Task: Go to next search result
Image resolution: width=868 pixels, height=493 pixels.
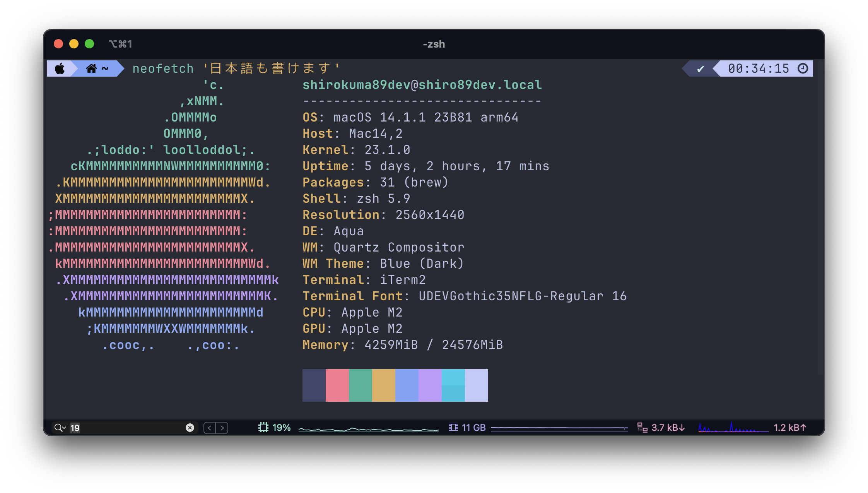Action: click(222, 428)
